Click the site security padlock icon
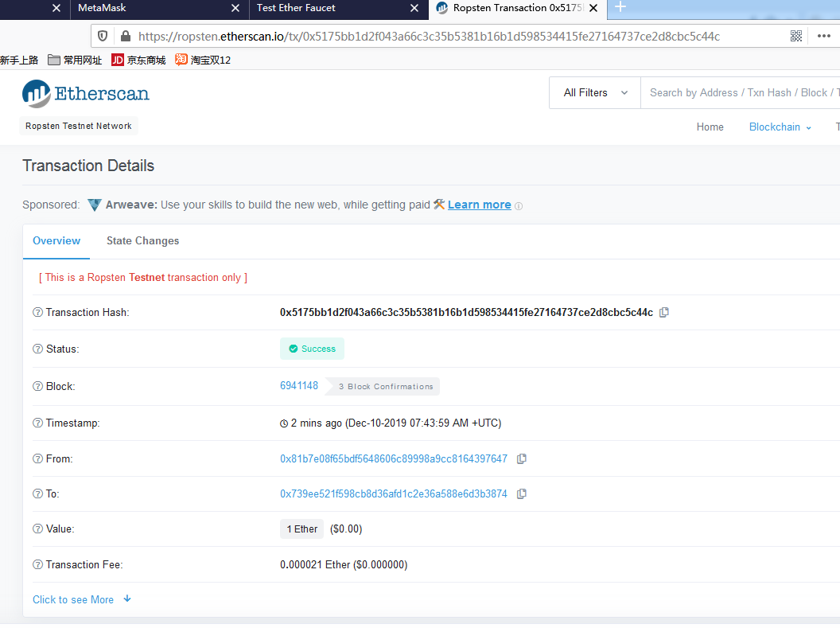 coord(126,36)
